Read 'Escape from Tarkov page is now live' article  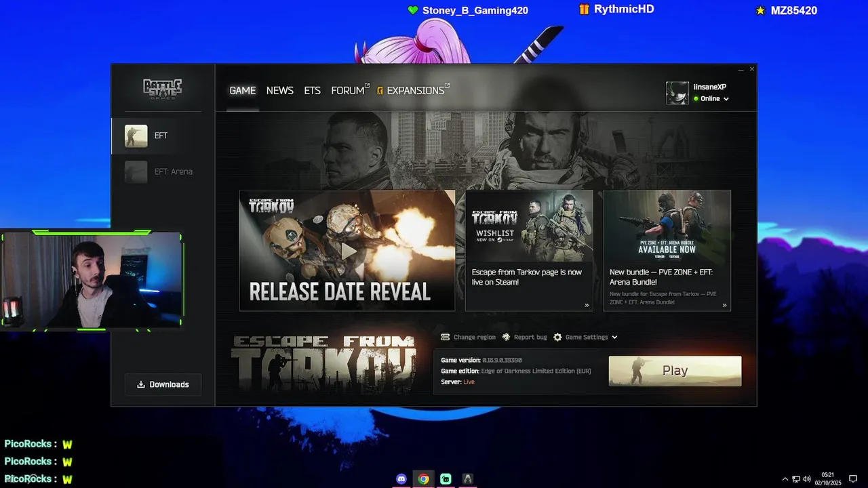(x=527, y=277)
